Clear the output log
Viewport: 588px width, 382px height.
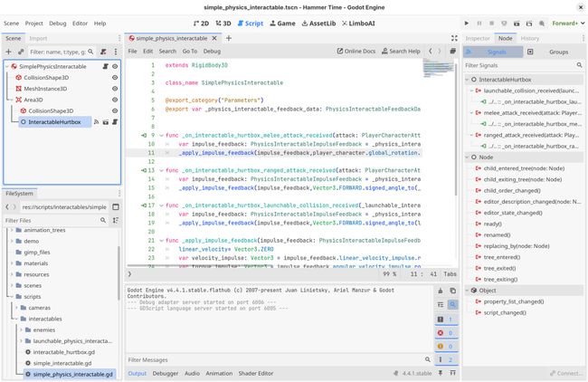point(441,291)
